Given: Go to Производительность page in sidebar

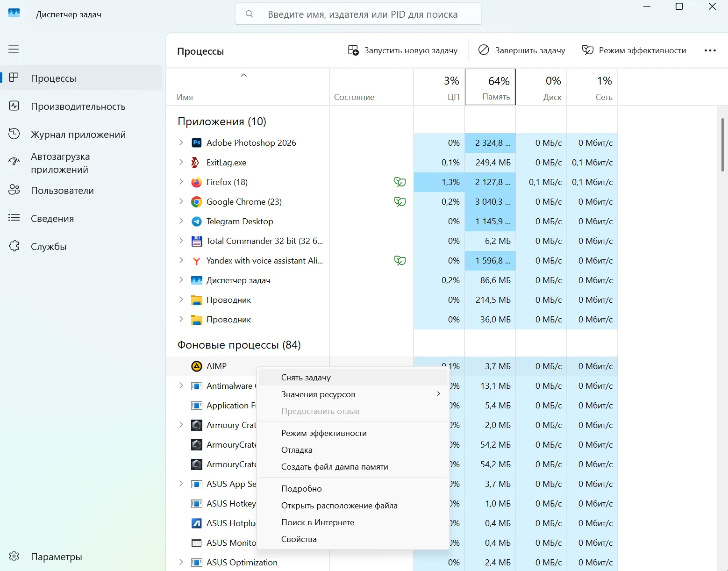Looking at the screenshot, I should pos(82,107).
